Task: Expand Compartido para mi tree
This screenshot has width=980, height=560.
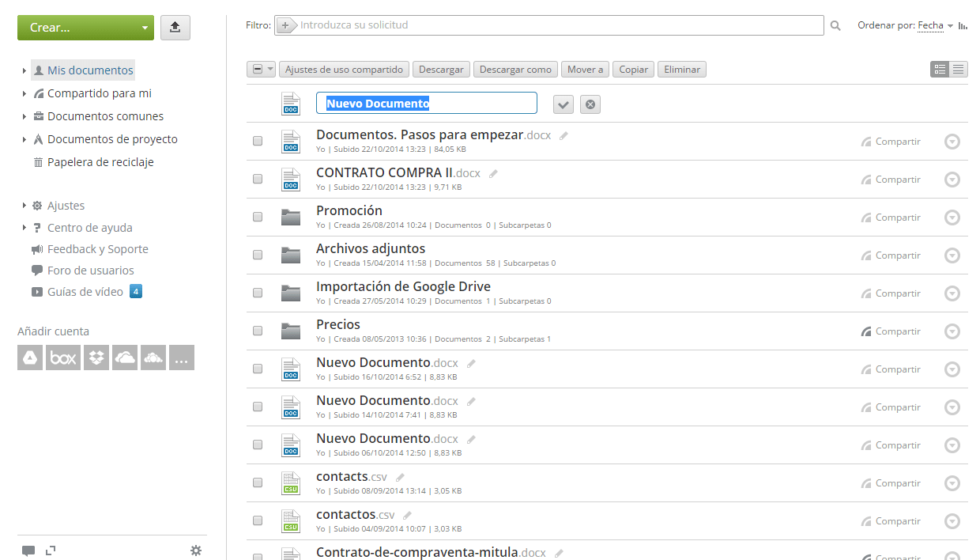Action: [x=24, y=93]
